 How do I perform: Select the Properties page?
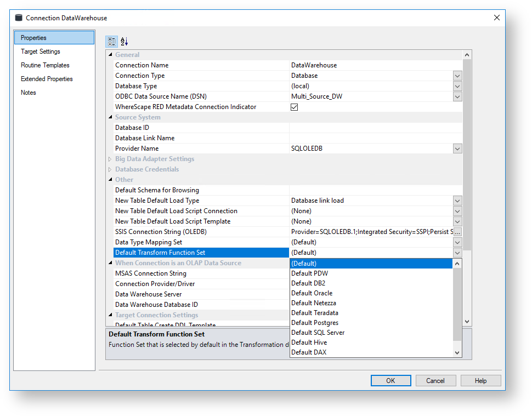[54, 38]
